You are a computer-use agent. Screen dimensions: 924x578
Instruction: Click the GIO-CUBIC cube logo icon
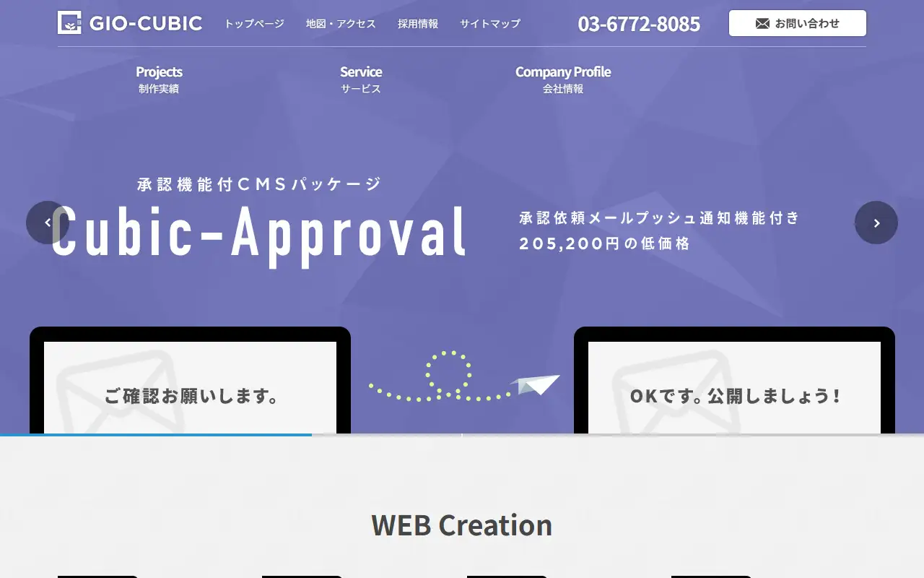click(x=70, y=23)
